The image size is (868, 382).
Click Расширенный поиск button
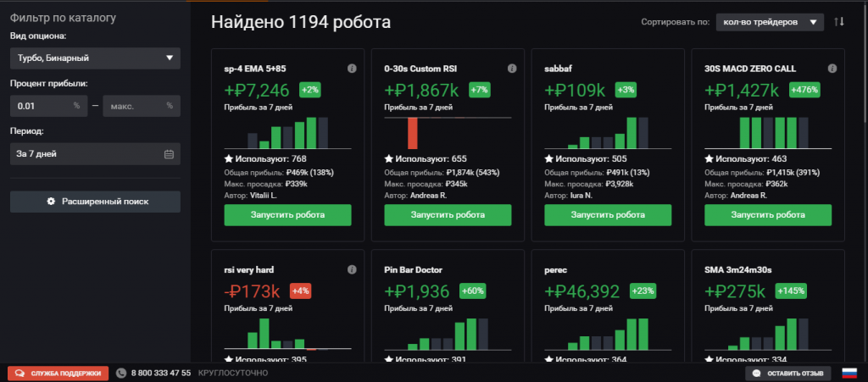[x=95, y=202]
